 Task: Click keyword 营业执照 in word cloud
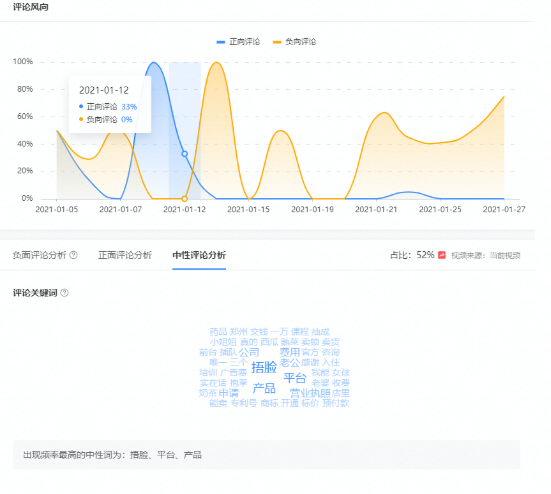[310, 393]
